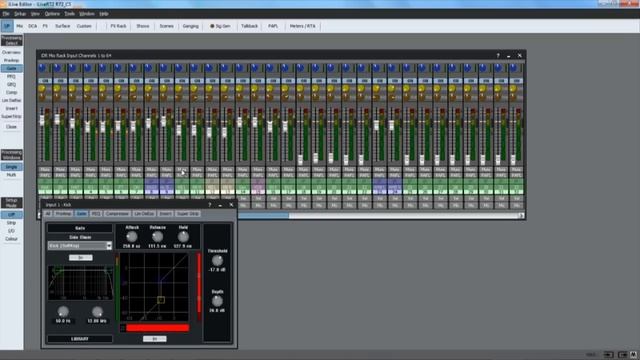
Task: Mute the first channel in Mix Rack
Action: click(45, 169)
